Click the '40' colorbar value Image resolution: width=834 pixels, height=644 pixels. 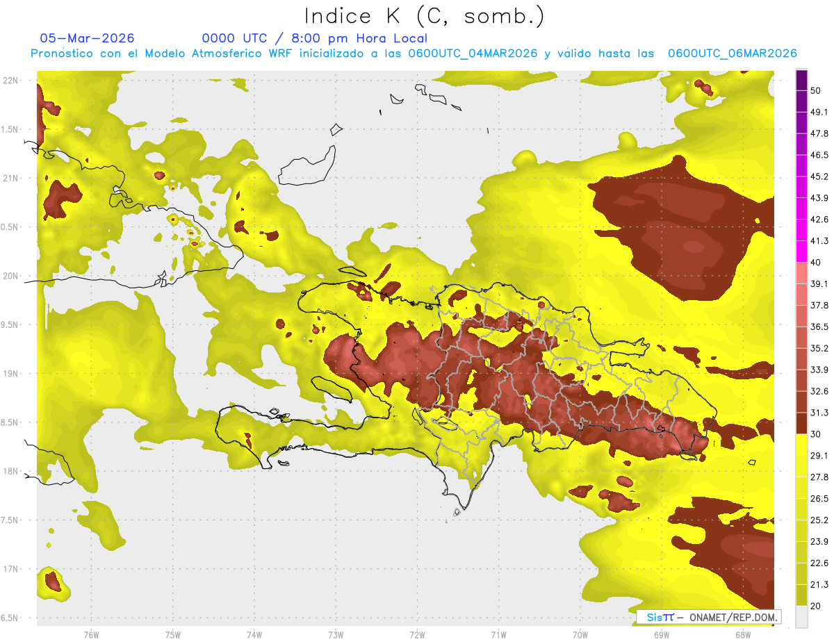click(816, 262)
